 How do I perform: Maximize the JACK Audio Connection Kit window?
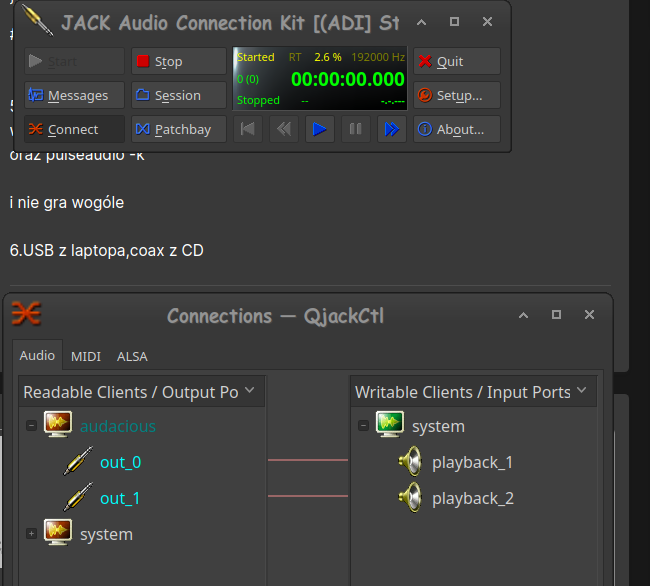454,22
